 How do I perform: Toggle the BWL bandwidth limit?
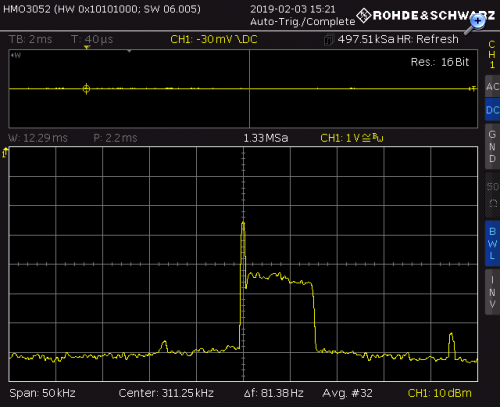[x=492, y=243]
